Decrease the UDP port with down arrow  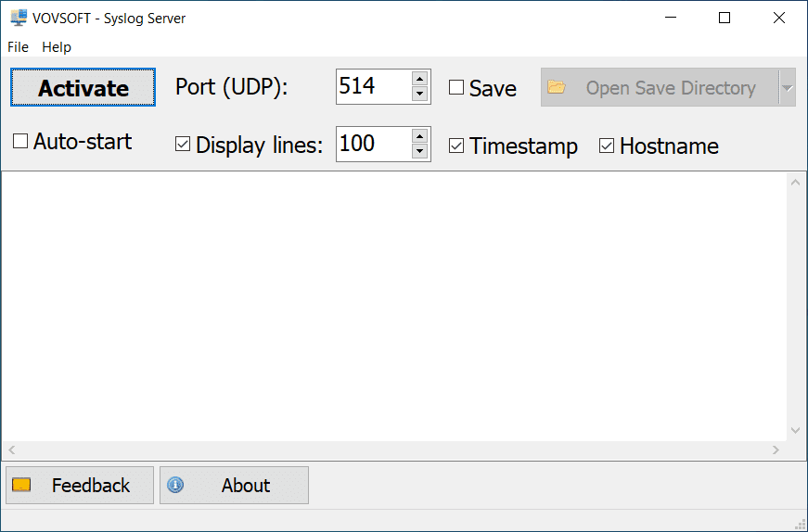click(x=420, y=94)
